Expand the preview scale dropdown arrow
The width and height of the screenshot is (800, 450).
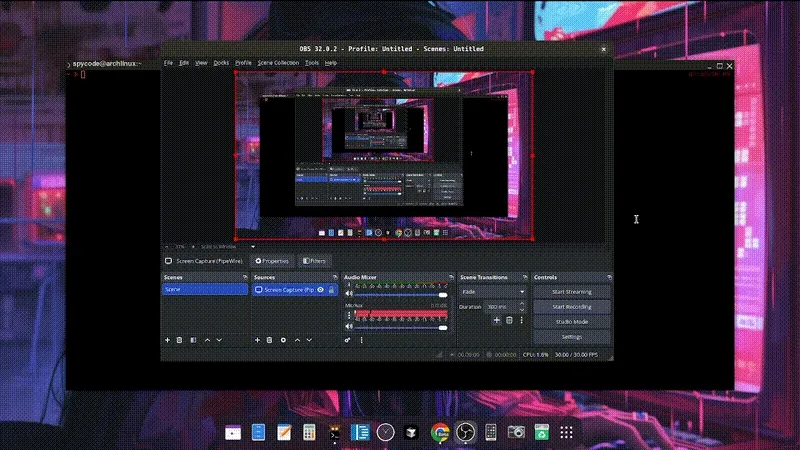tap(253, 246)
